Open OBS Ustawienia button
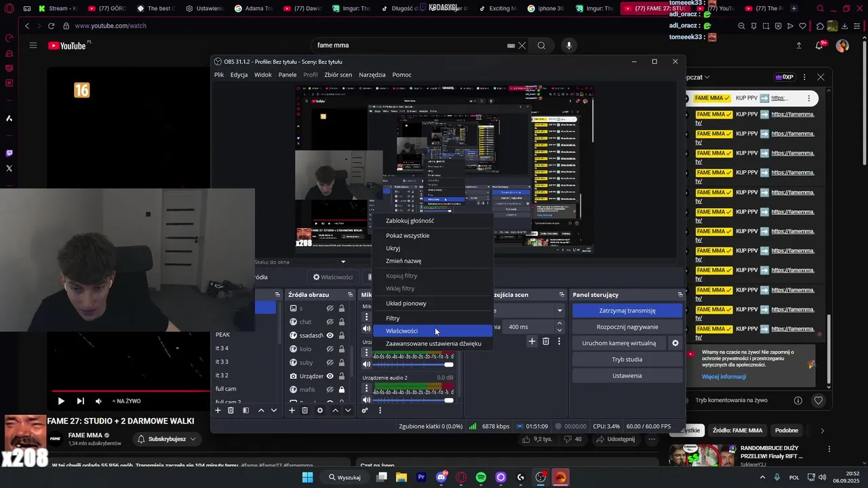This screenshot has width=868, height=488. tap(627, 375)
